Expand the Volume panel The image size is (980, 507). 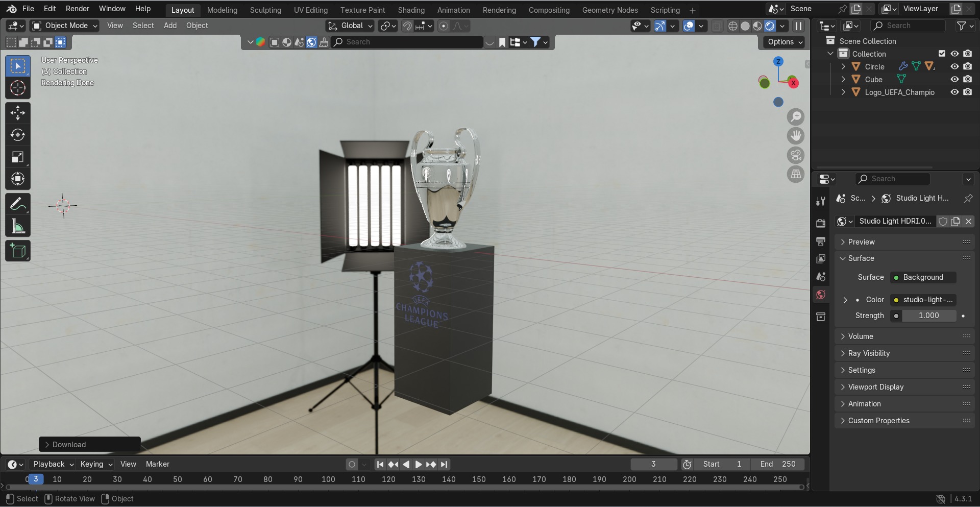point(904,336)
